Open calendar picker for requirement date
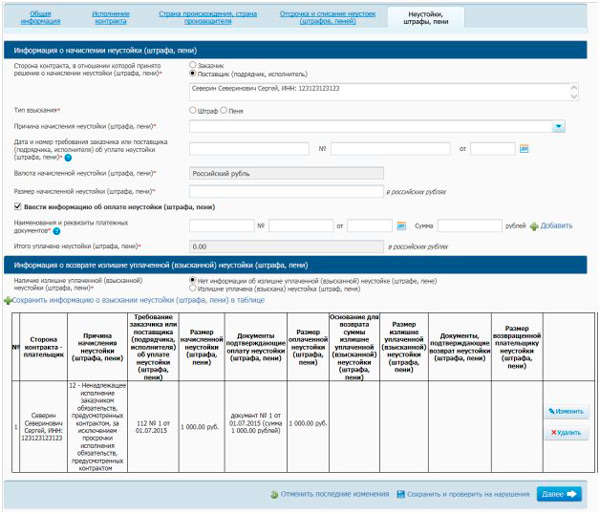The image size is (600, 514). pyautogui.click(x=523, y=149)
